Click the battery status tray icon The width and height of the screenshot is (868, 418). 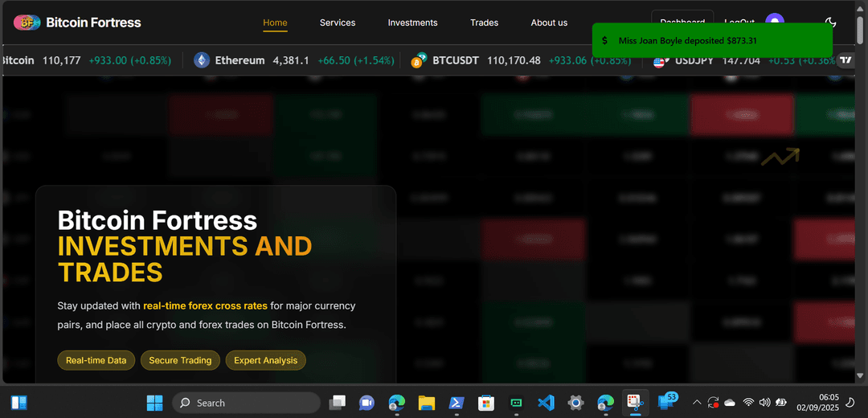point(782,403)
